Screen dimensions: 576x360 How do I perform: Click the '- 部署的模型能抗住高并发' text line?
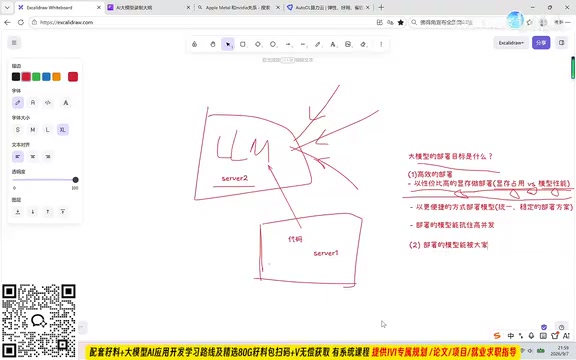(x=452, y=225)
